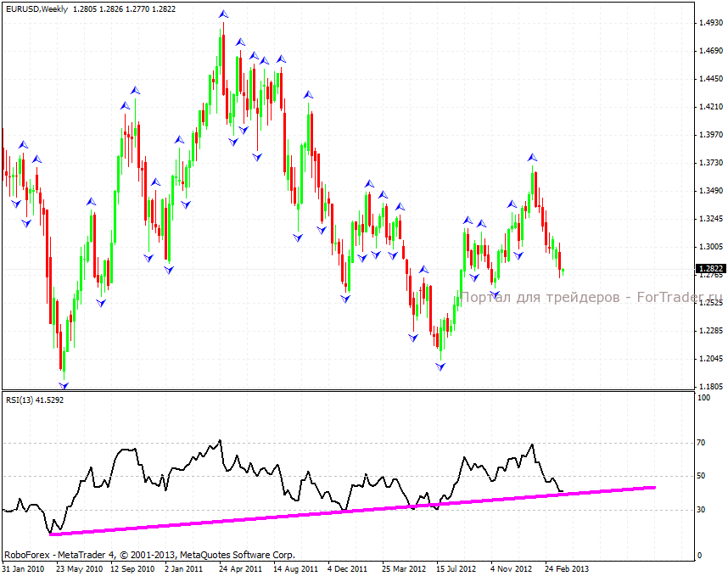Screen dimensions: 728x576
Task: Click the leftmost up fractal arrow on the chart
Action: pyautogui.click(x=23, y=145)
